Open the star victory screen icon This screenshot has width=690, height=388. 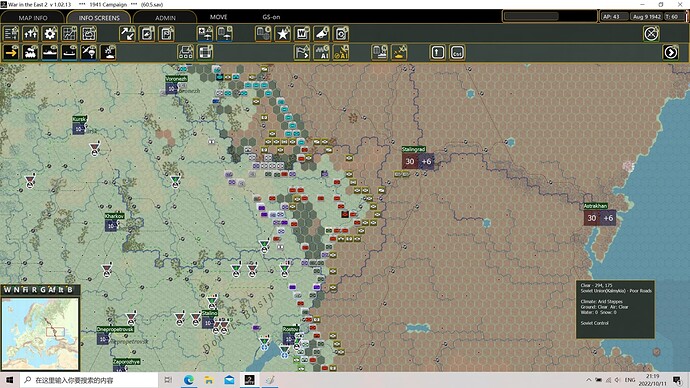[x=283, y=34]
